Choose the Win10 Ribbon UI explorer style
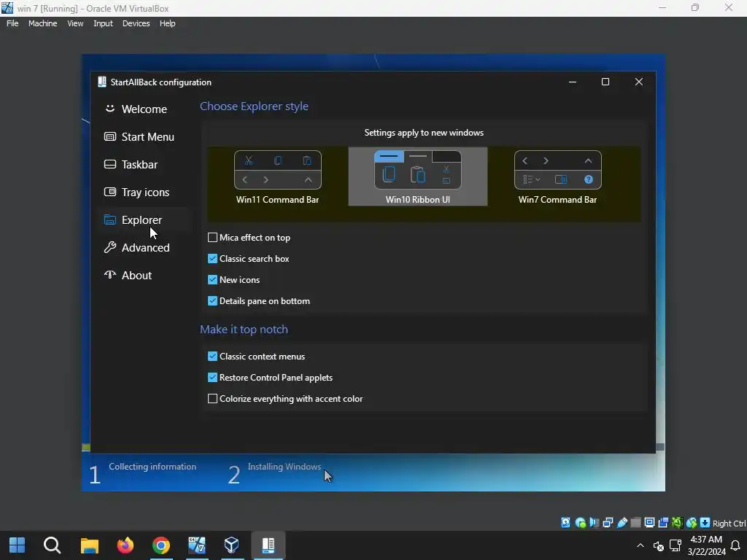 [418, 176]
